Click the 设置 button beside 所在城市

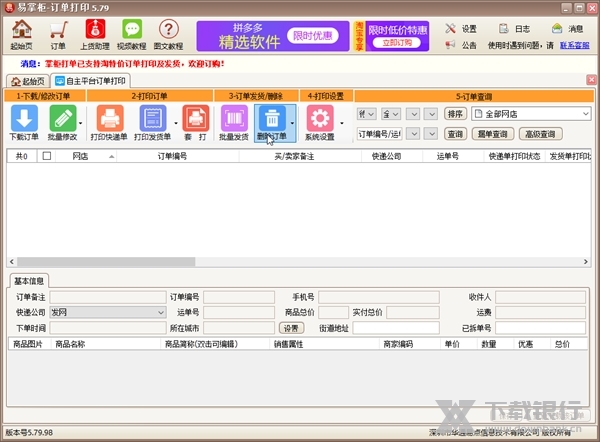point(291,328)
